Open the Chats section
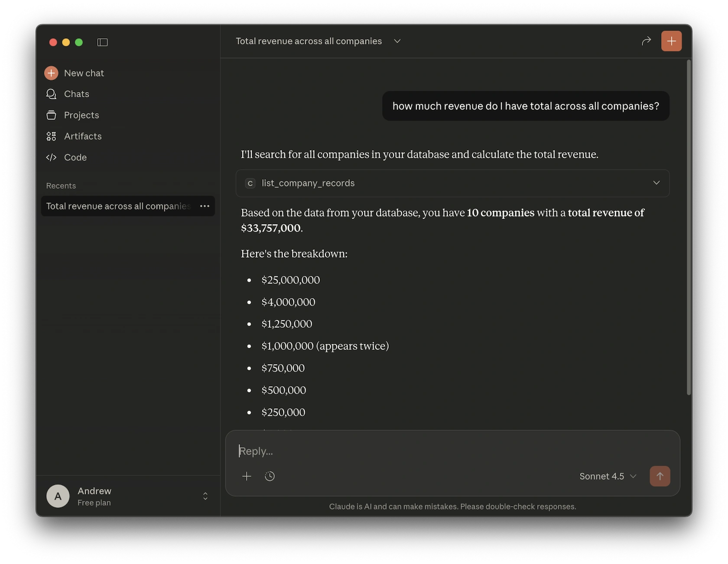 (76, 94)
